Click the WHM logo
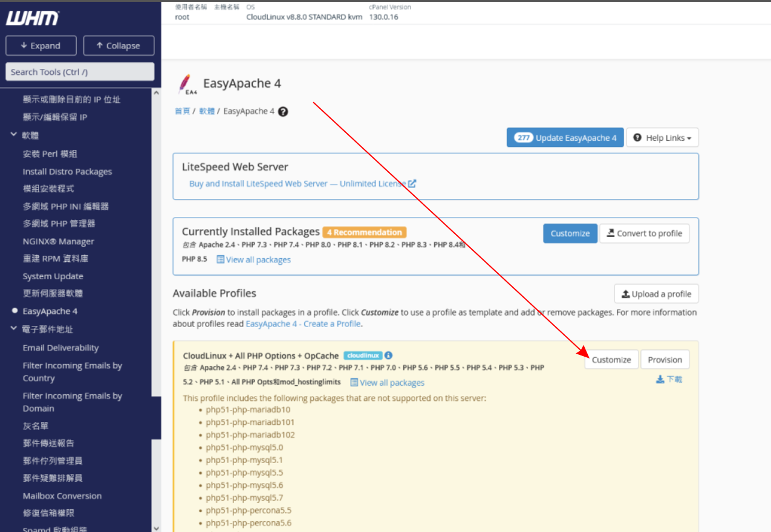The width and height of the screenshot is (771, 532). click(33, 19)
